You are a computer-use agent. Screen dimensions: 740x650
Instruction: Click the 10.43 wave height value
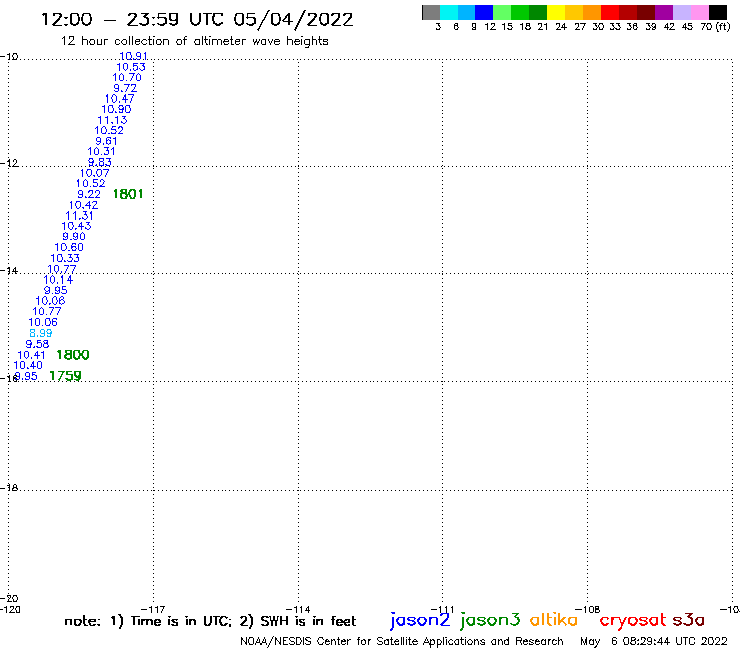76,226
